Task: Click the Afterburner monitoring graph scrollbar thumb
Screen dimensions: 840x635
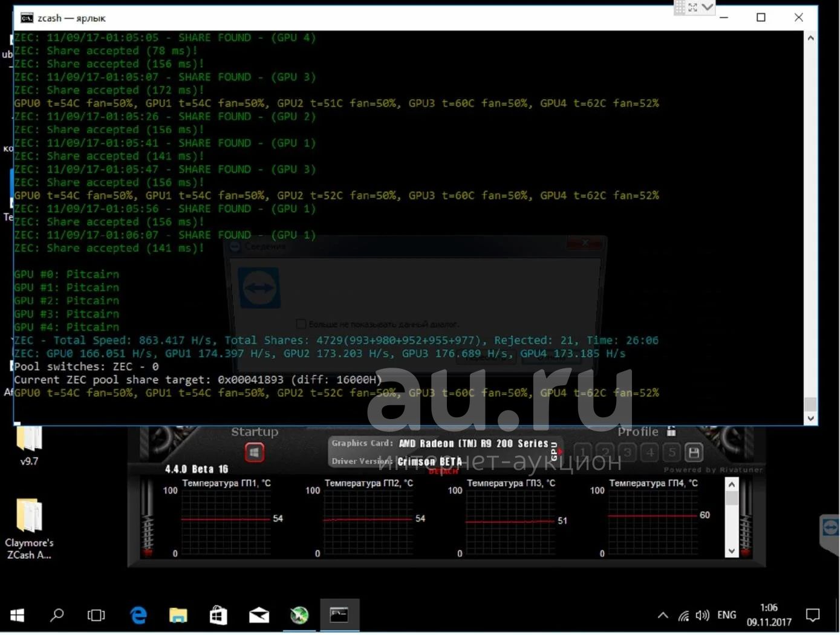Action: (732, 498)
